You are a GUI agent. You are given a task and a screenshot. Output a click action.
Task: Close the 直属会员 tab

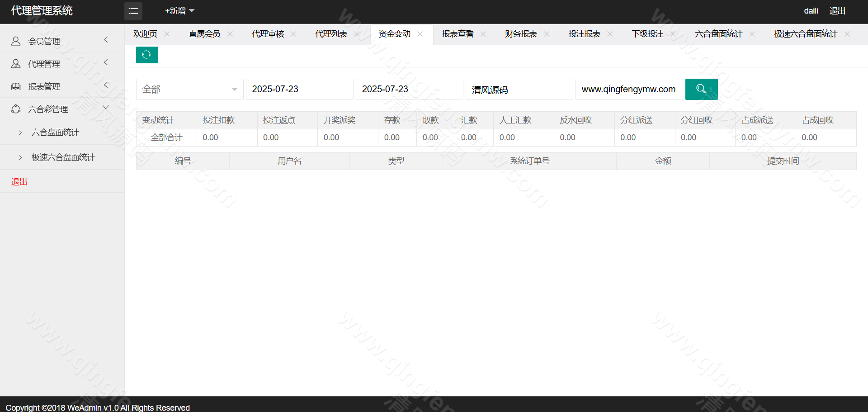coord(230,34)
